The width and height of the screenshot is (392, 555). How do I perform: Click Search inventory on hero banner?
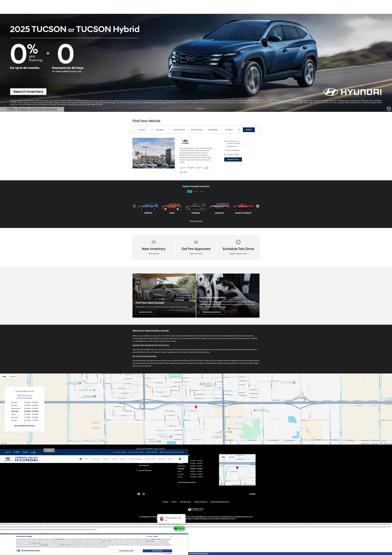click(28, 92)
